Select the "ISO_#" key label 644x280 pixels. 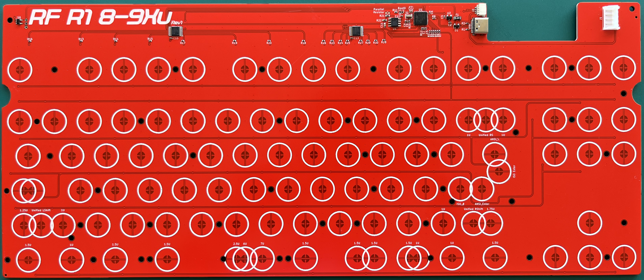460,204
